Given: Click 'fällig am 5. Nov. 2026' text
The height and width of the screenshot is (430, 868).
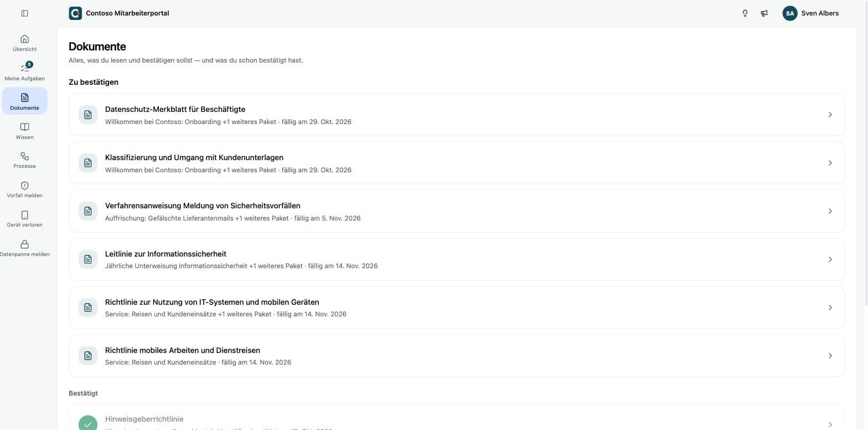Looking at the screenshot, I should [327, 218].
